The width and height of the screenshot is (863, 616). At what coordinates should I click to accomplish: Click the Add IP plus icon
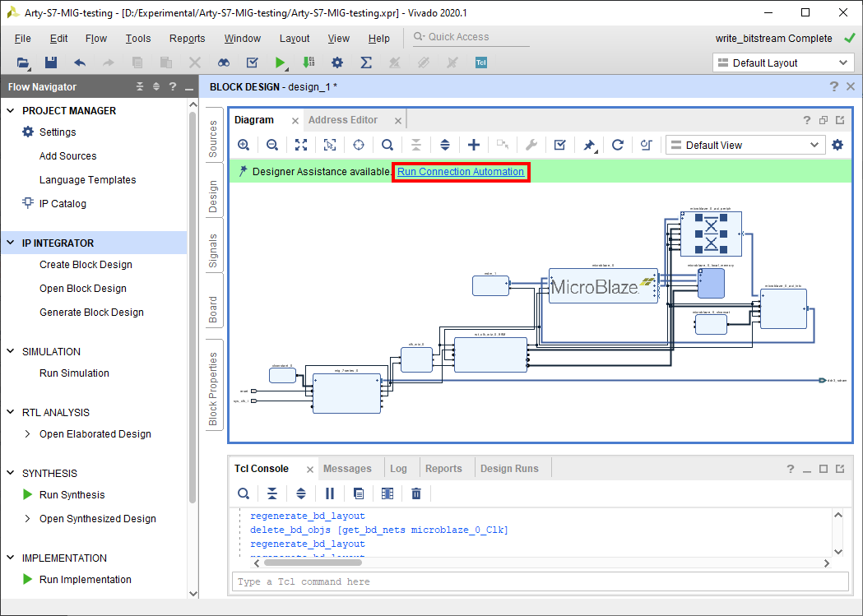[473, 146]
